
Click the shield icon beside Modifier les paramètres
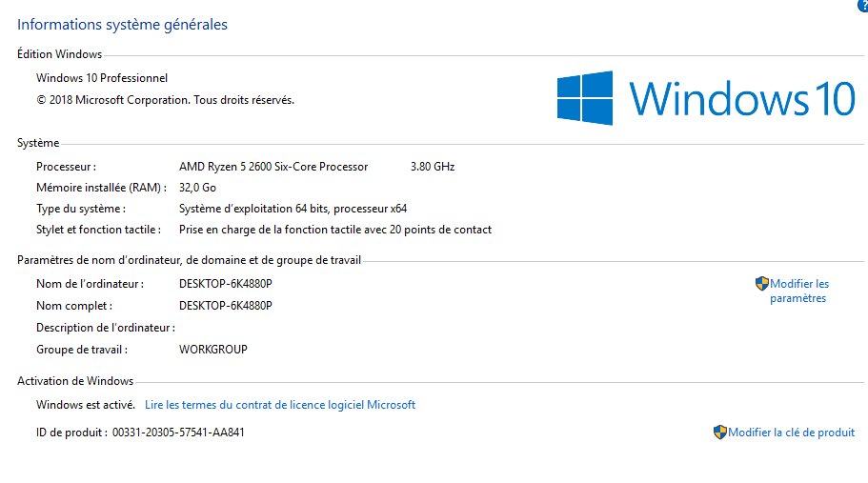pos(761,284)
